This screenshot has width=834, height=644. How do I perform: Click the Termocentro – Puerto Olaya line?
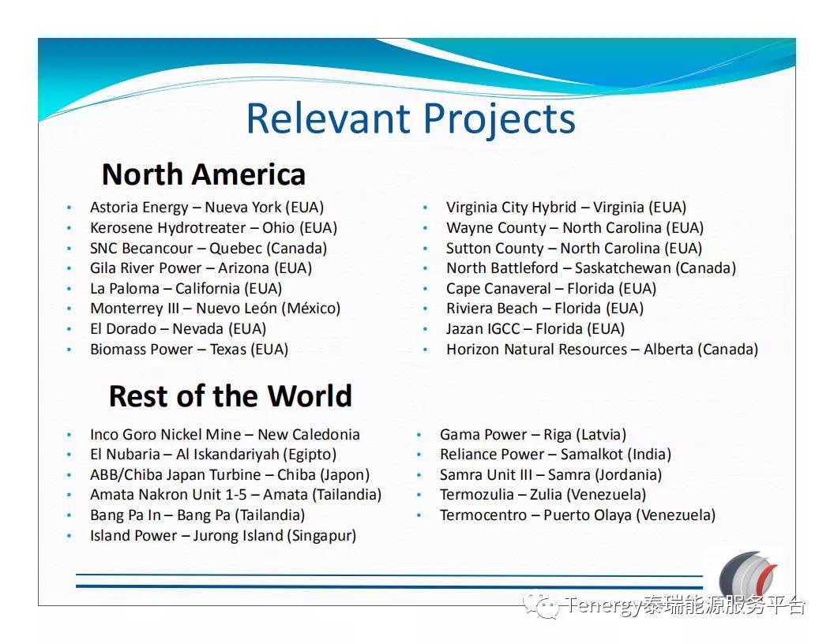577,515
